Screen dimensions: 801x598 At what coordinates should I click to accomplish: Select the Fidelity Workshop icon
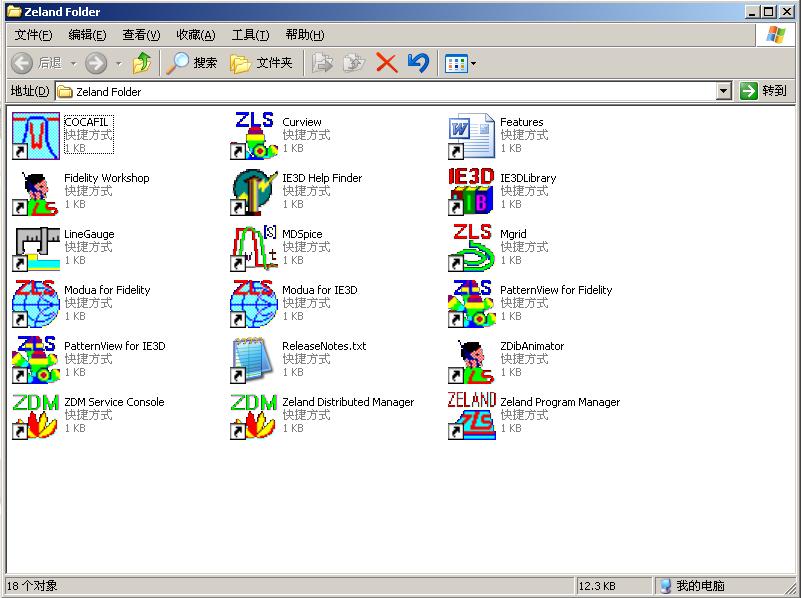[36, 192]
